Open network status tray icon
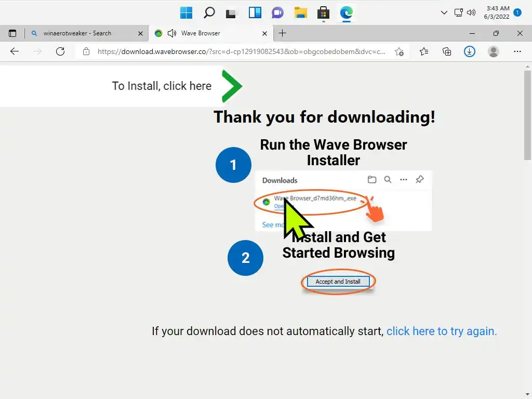This screenshot has height=399, width=532. (x=459, y=12)
